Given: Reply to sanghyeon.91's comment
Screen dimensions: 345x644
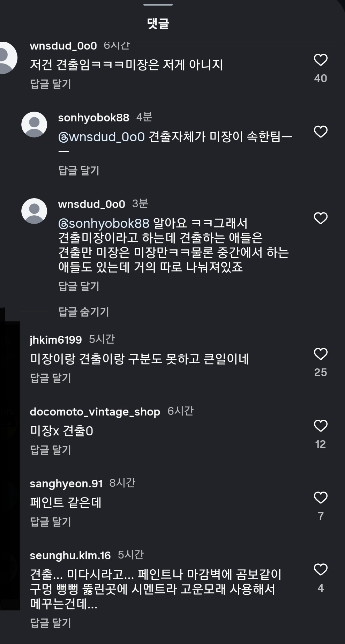Looking at the screenshot, I should pyautogui.click(x=51, y=522).
